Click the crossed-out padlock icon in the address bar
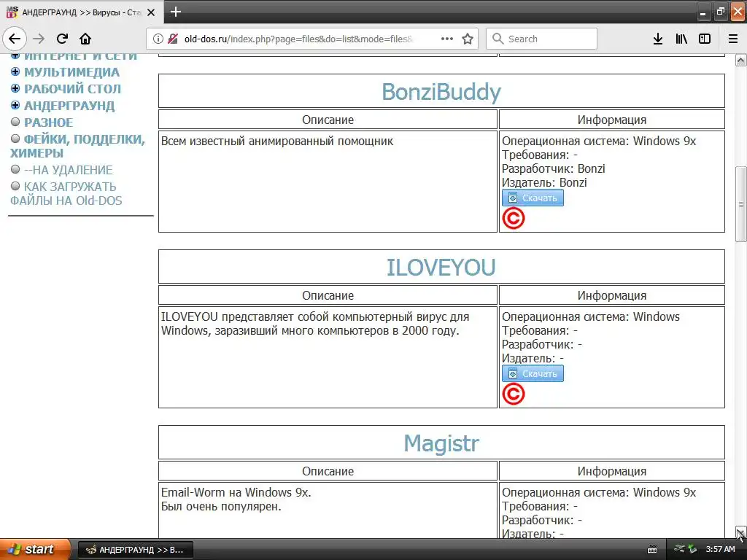The image size is (747, 560). (x=173, y=39)
